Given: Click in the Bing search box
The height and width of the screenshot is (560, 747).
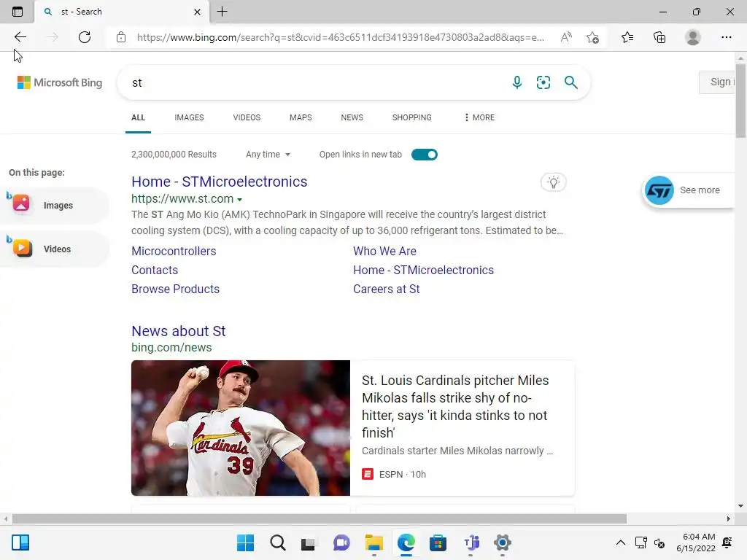Looking at the screenshot, I should [314, 82].
